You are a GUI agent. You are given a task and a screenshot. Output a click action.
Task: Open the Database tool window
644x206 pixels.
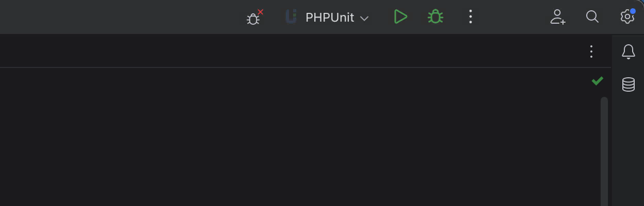pos(628,84)
